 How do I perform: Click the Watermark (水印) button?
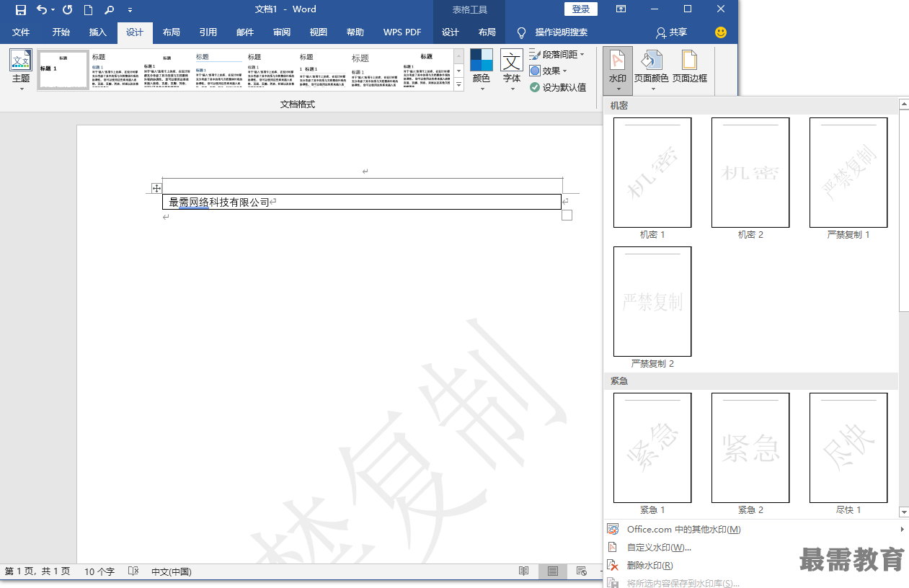[618, 70]
